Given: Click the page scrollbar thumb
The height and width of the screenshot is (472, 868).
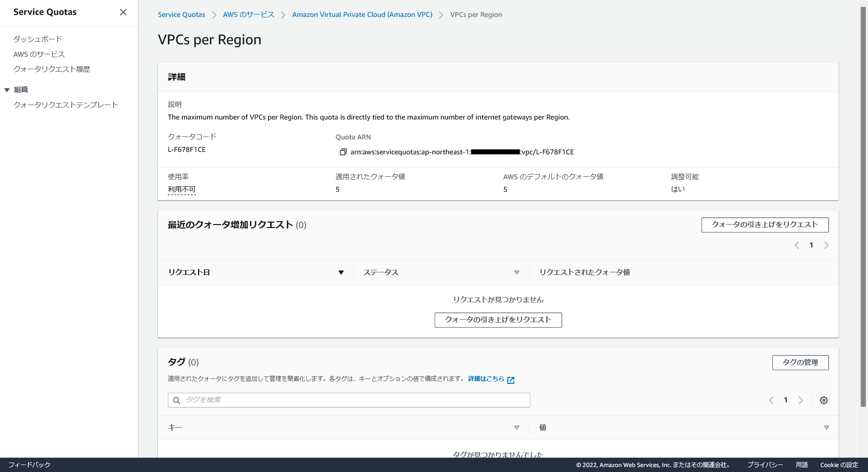Looking at the screenshot, I should coord(864,207).
